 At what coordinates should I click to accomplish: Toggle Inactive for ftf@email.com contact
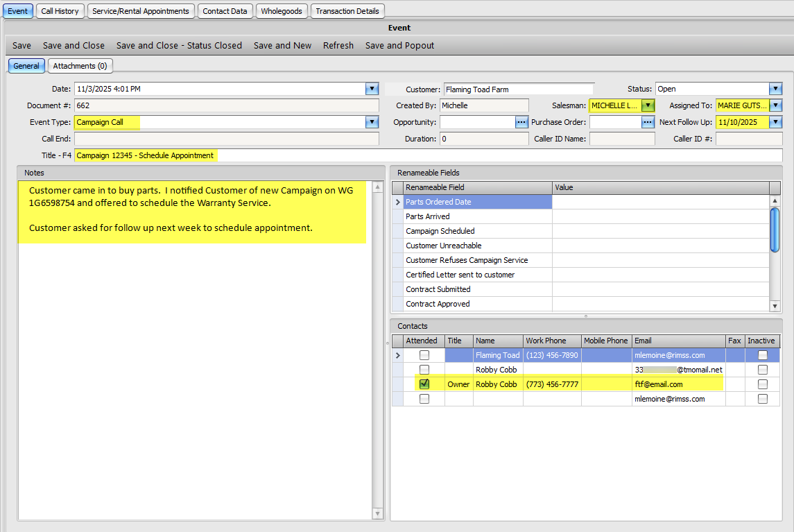[x=763, y=384]
